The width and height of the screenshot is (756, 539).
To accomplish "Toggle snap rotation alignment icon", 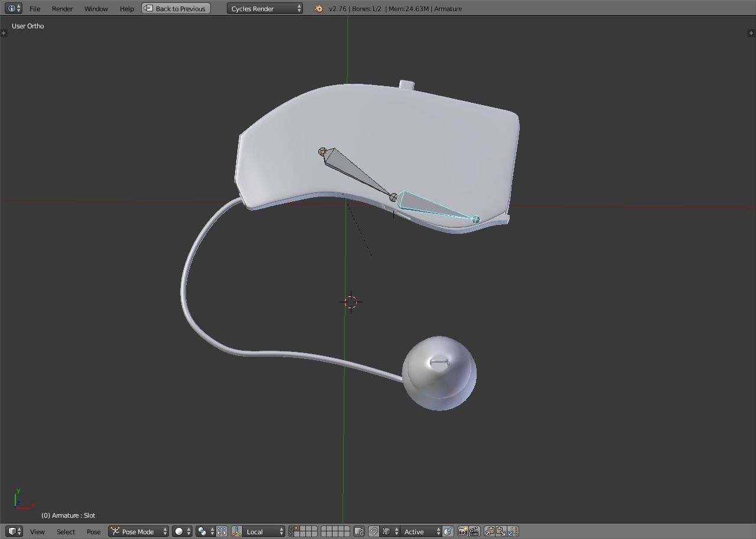I will click(x=448, y=531).
